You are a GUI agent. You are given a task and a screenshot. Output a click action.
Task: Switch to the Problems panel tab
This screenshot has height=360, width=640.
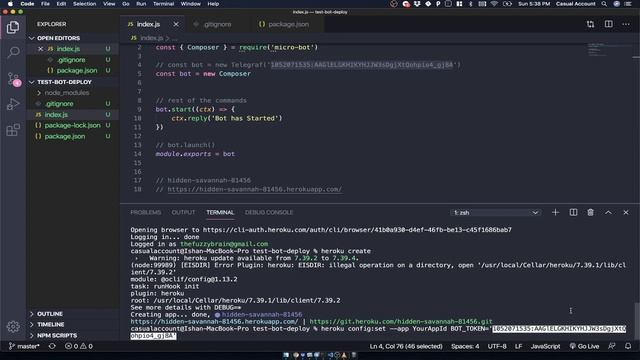[145, 212]
